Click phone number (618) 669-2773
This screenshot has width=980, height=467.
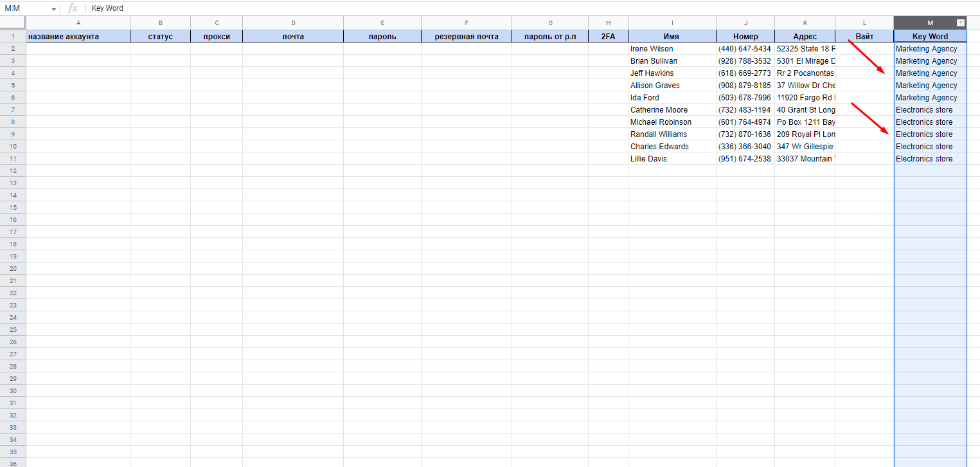point(745,73)
